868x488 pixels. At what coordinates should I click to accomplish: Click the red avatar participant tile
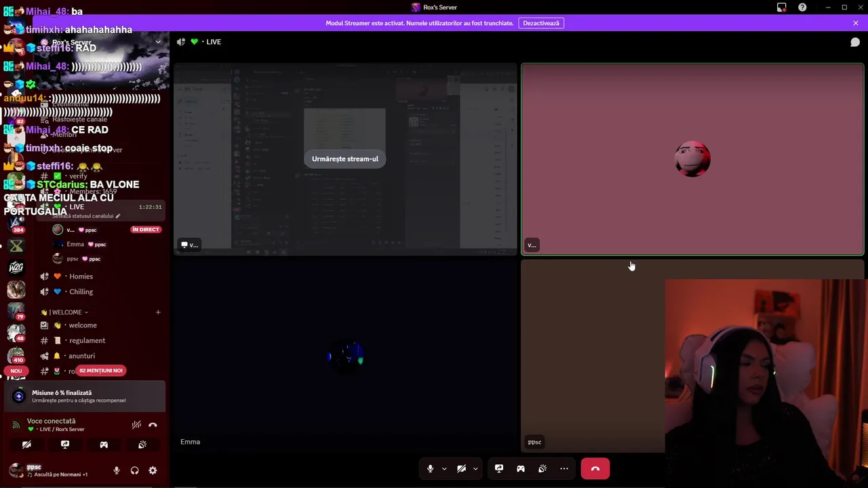692,159
